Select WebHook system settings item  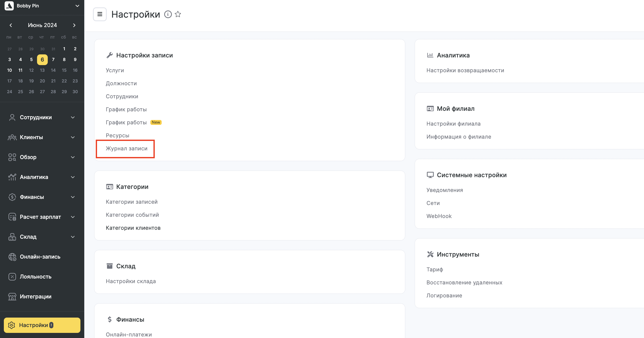pos(439,216)
